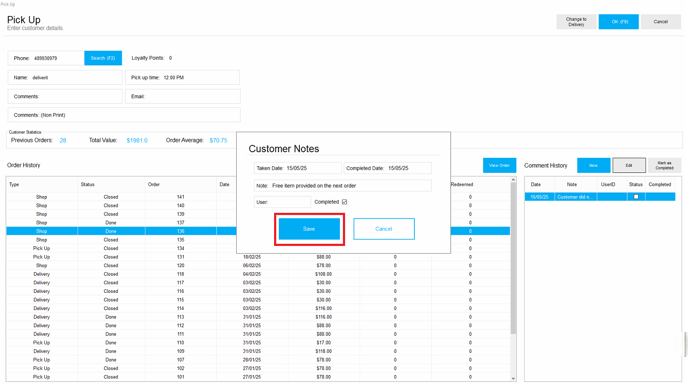The width and height of the screenshot is (688, 387).
Task: Click the Phone number field
Action: pyautogui.click(x=46, y=58)
